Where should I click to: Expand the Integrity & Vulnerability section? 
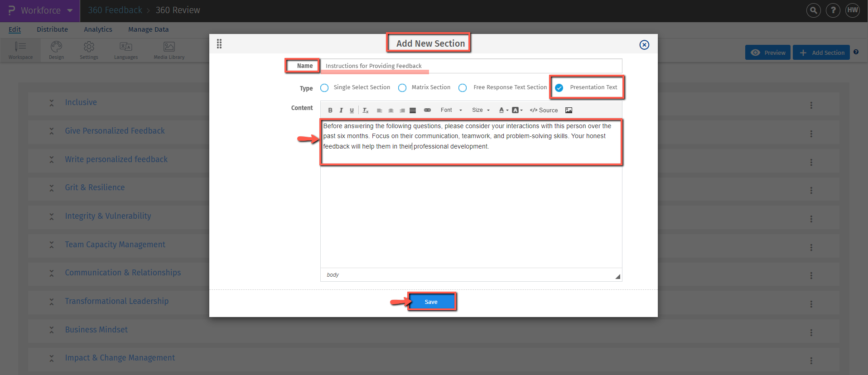click(x=52, y=216)
